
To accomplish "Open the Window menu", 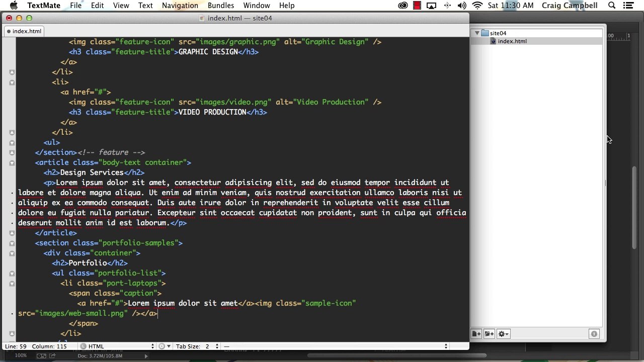I will (x=257, y=6).
